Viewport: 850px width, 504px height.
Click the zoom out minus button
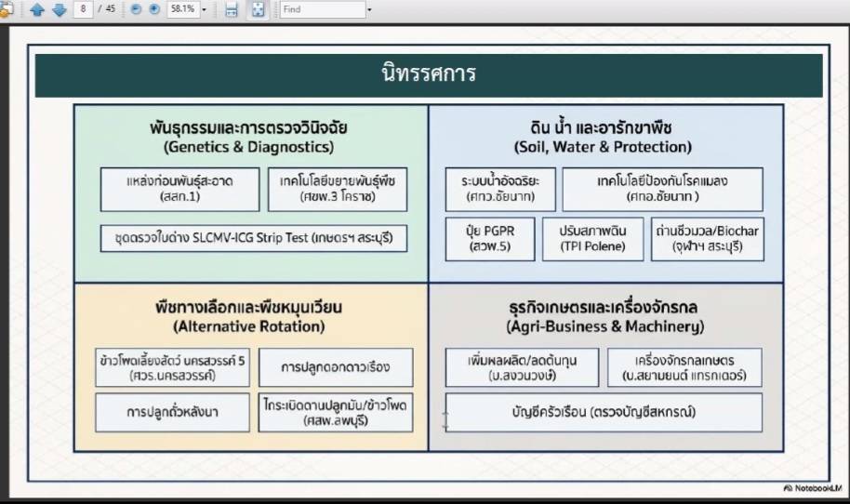pos(135,10)
